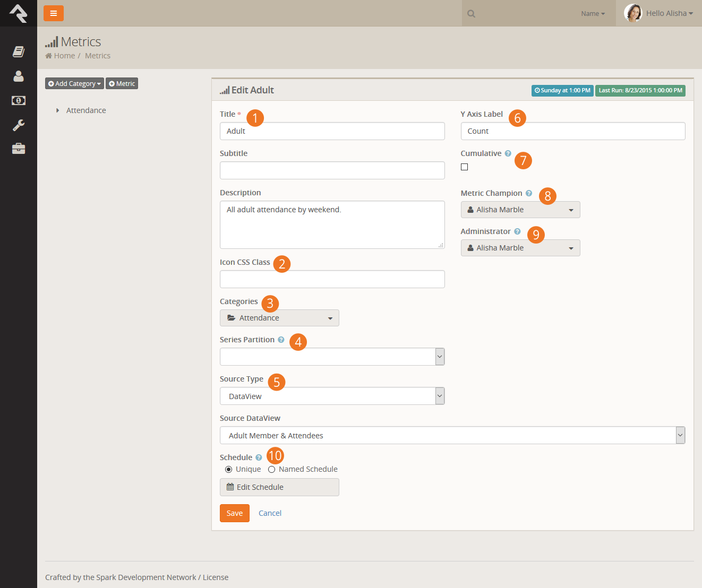Open the Hello Alisha user menu
The image size is (702, 588).
670,13
